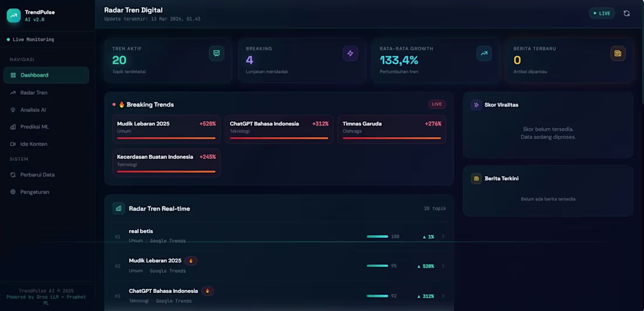This screenshot has height=311, width=644.
Task: Open the Dashboard menu item
Action: 46,75
